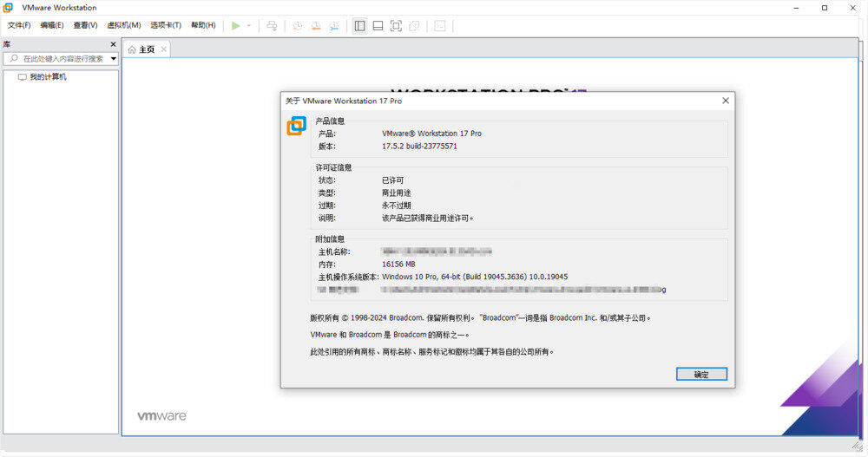The width and height of the screenshot is (868, 457).
Task: Toggle the thumbnail bar view icon
Action: click(x=378, y=25)
